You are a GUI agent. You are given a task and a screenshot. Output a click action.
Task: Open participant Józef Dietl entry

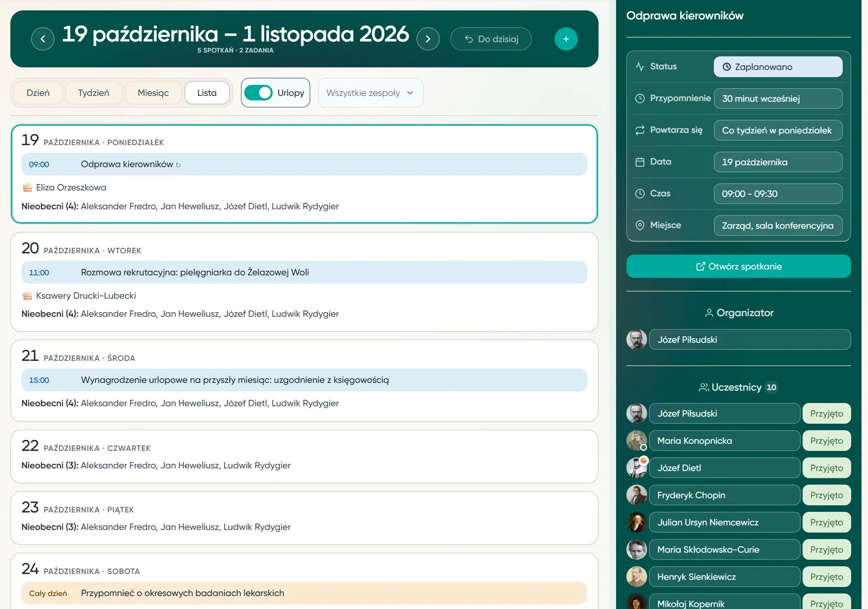pos(725,468)
